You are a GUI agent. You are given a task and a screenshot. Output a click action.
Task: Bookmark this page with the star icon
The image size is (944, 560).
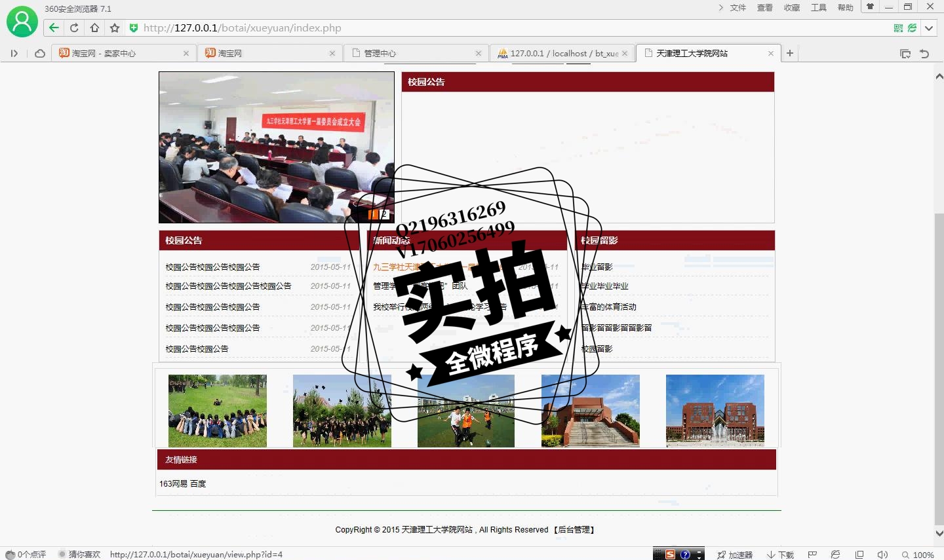115,28
